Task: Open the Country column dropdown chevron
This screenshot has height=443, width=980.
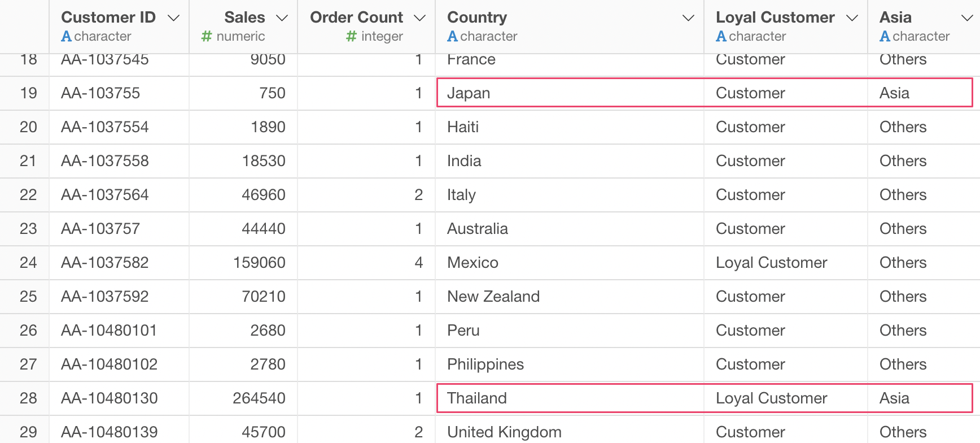Action: pyautogui.click(x=688, y=18)
